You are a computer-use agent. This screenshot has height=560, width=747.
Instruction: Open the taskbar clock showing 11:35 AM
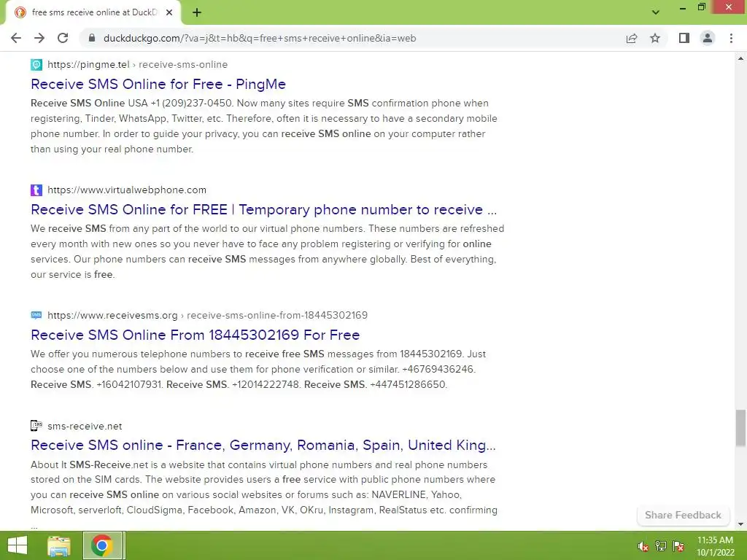coord(715,546)
